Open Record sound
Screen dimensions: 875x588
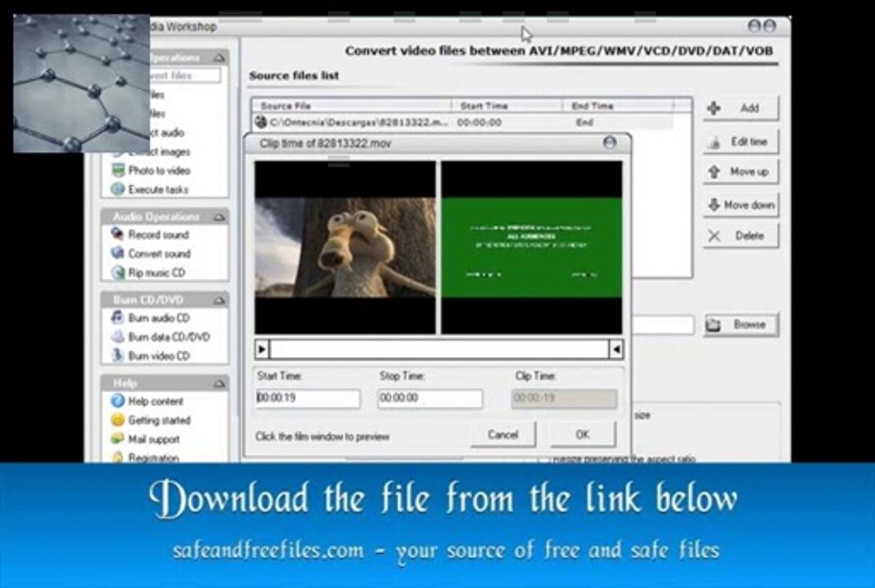click(158, 234)
